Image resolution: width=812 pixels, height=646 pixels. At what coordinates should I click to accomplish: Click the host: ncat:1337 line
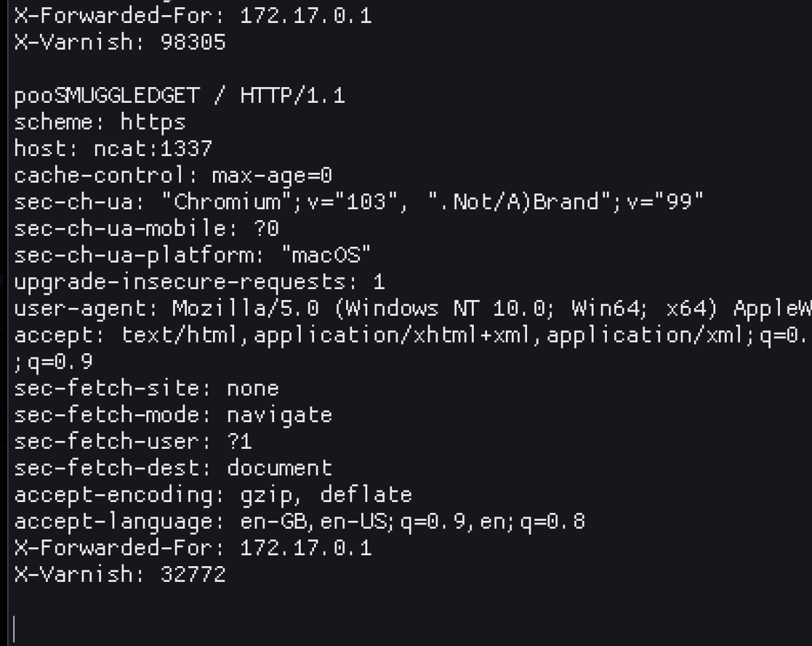click(x=113, y=149)
